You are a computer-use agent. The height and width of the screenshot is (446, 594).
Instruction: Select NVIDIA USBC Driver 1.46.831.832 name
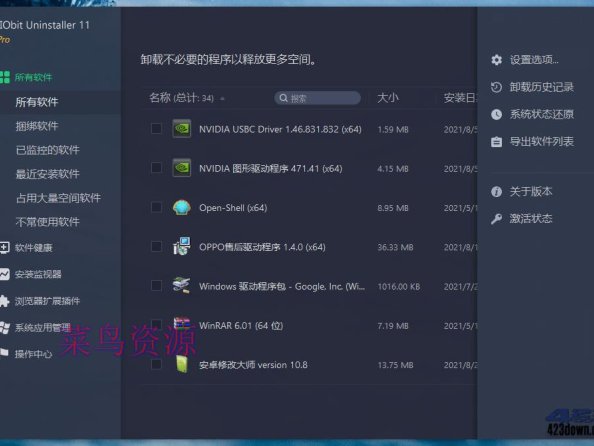point(280,129)
